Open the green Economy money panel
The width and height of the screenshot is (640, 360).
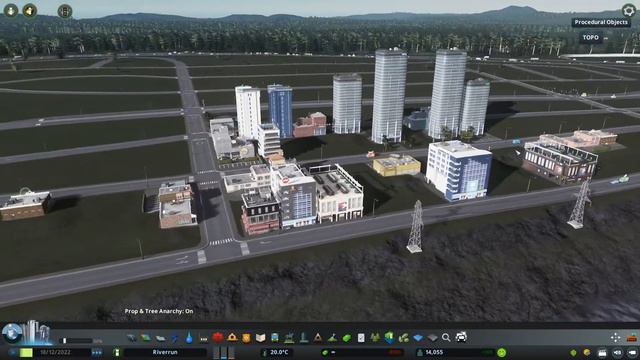pyautogui.click(x=347, y=338)
